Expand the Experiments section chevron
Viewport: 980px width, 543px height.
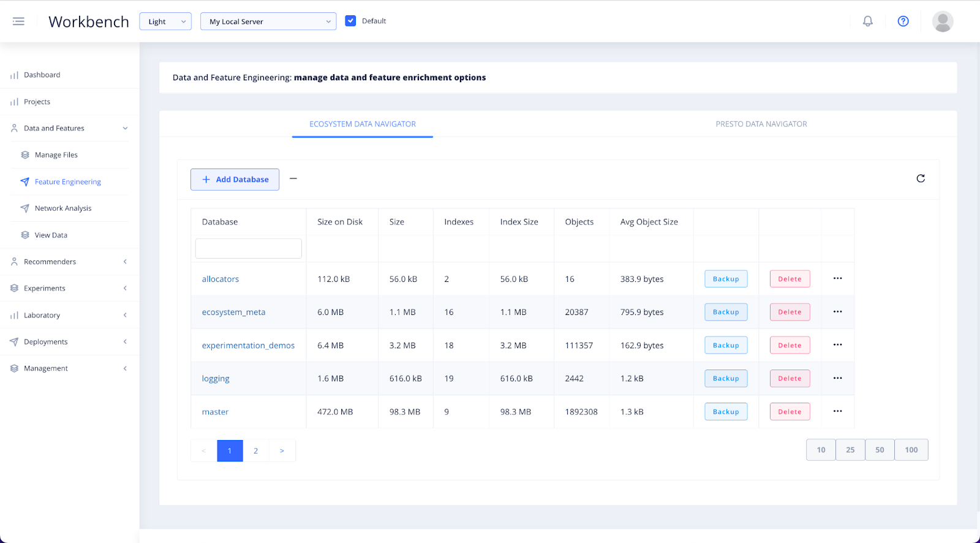[x=125, y=288]
